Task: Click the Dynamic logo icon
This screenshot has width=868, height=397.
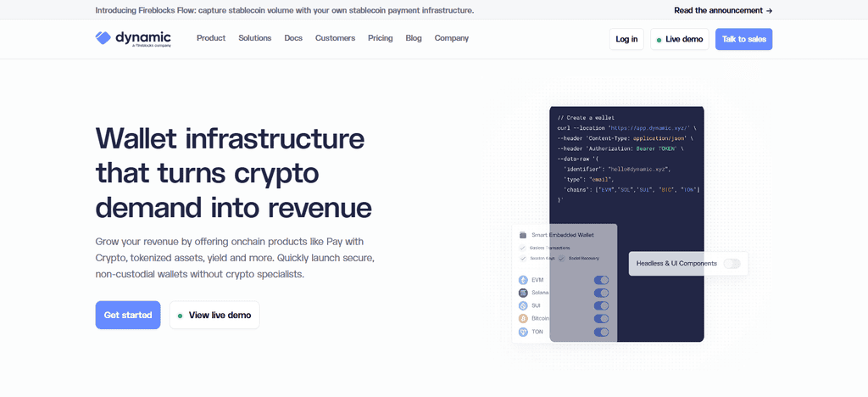Action: pos(103,37)
